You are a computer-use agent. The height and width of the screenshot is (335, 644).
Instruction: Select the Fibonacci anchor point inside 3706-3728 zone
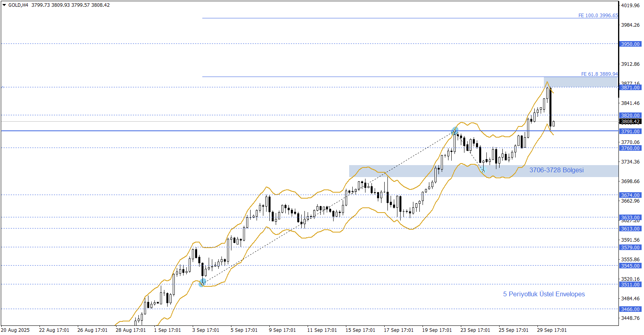[484, 170]
